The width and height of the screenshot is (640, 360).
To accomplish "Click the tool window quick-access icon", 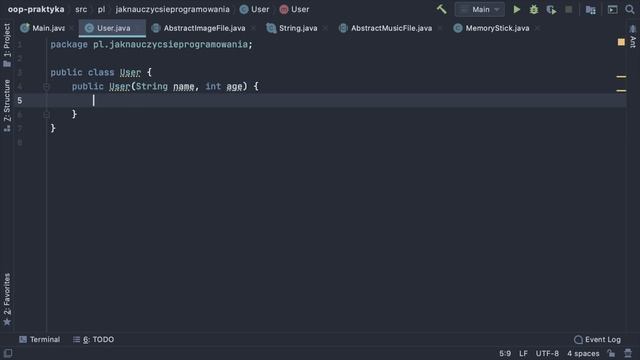I will [x=8, y=353].
